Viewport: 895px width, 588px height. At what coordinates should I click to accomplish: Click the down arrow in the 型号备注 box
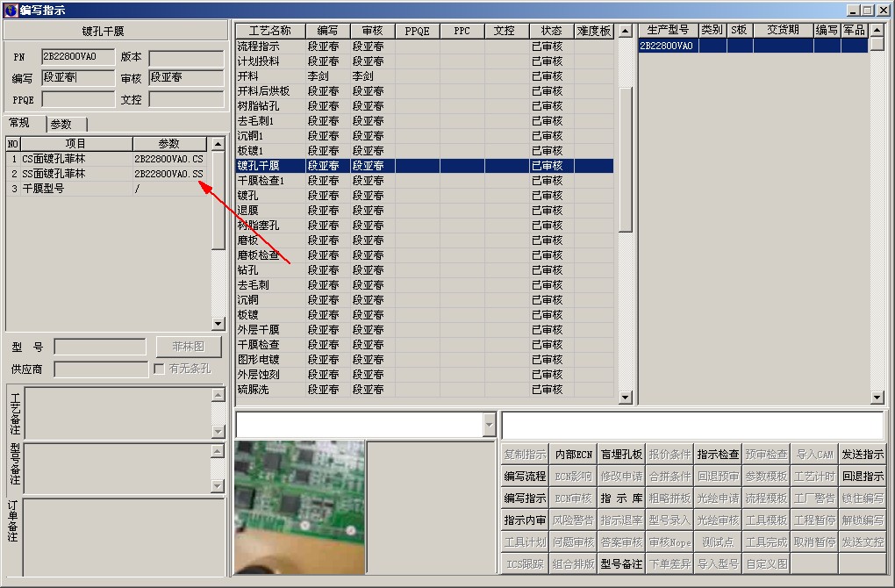point(218,486)
